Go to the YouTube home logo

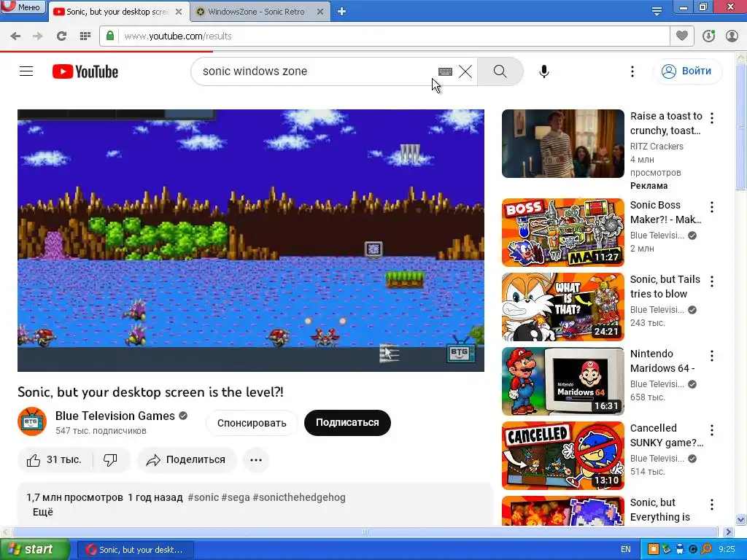tap(85, 71)
